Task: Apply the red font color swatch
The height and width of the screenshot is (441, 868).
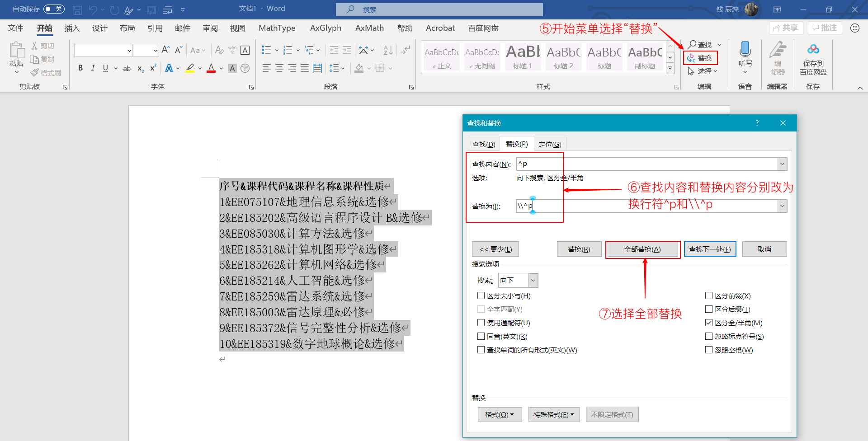Action: [x=211, y=68]
